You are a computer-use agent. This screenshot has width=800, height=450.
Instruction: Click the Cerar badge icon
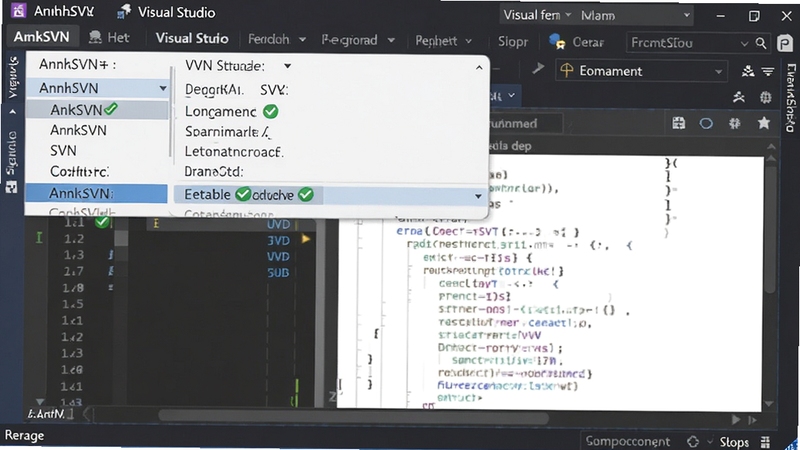557,41
